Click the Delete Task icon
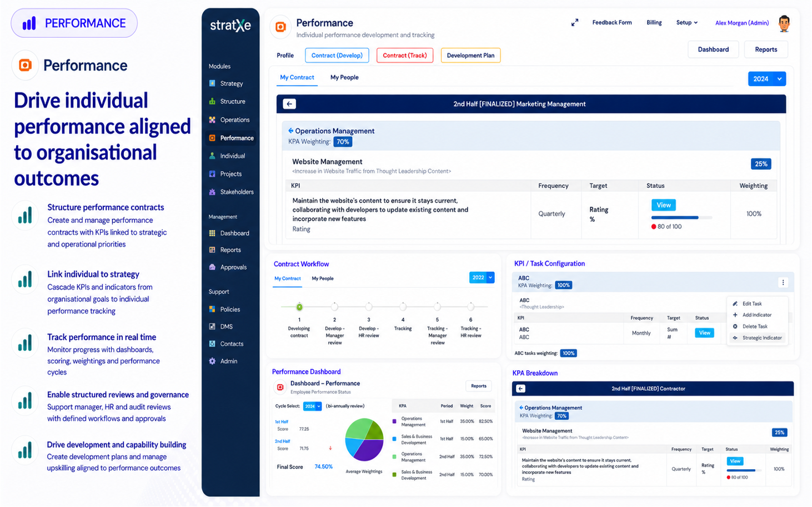812x507 pixels. click(x=735, y=326)
